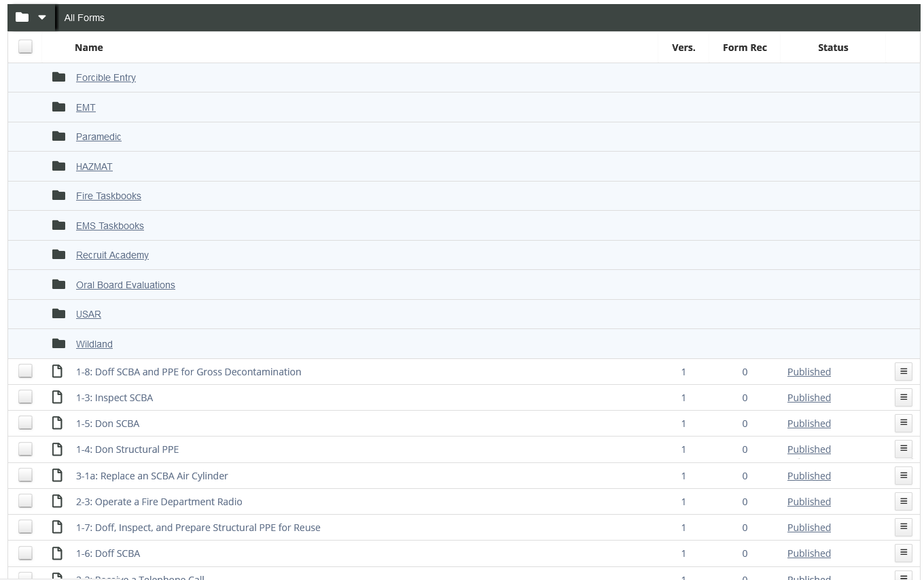The image size is (924, 580).
Task: Open the row menu for 1-8: Doff SCBA and PPE
Action: click(904, 371)
